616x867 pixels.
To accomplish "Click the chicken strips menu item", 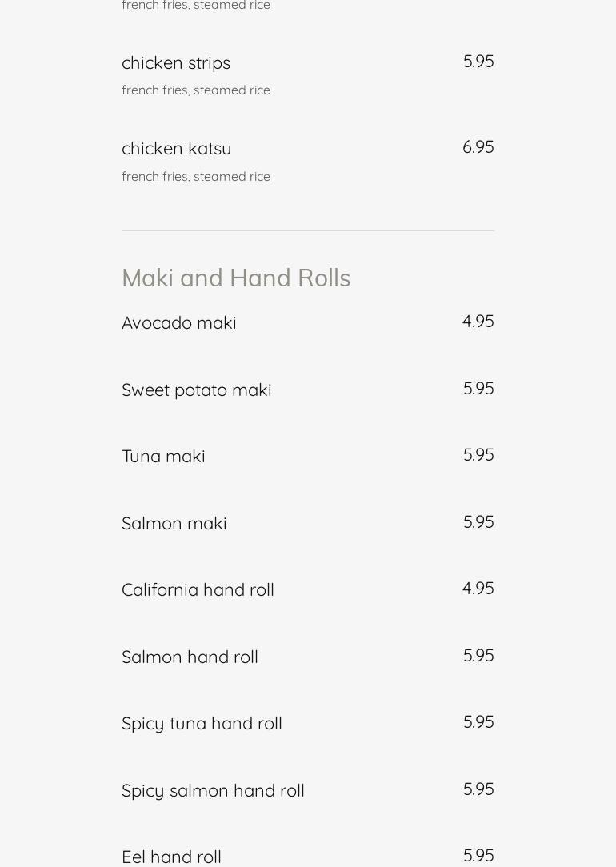I will [x=176, y=62].
